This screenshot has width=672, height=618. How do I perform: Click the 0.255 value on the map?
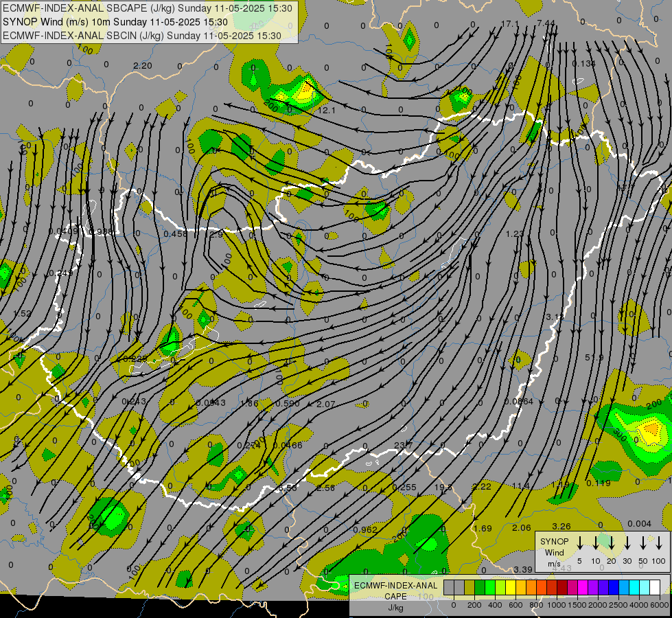404,488
